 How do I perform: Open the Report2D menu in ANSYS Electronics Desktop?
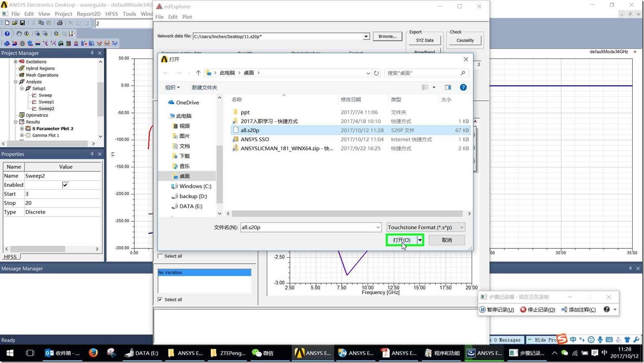pyautogui.click(x=89, y=14)
